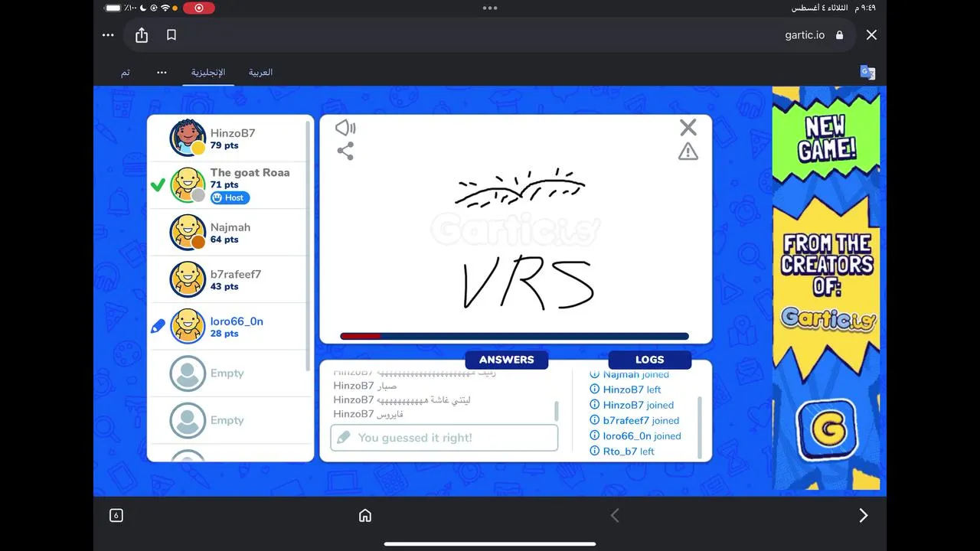The width and height of the screenshot is (980, 551).
Task: Click the answers chat scrollbar
Action: [x=557, y=412]
